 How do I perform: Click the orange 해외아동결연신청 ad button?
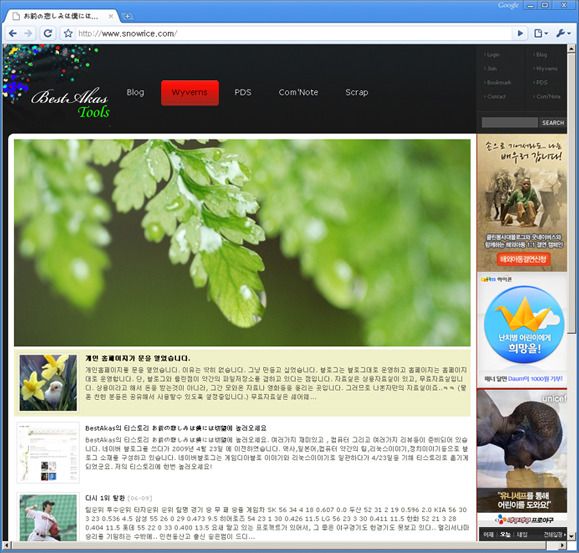(x=523, y=259)
